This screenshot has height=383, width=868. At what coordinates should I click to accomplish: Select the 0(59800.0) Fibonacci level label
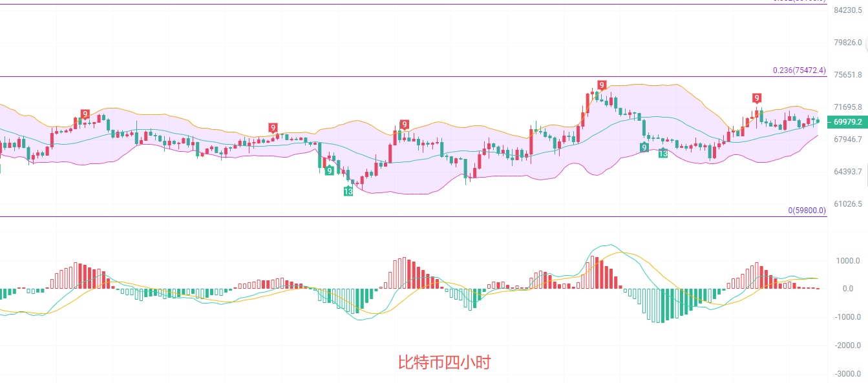tap(807, 211)
